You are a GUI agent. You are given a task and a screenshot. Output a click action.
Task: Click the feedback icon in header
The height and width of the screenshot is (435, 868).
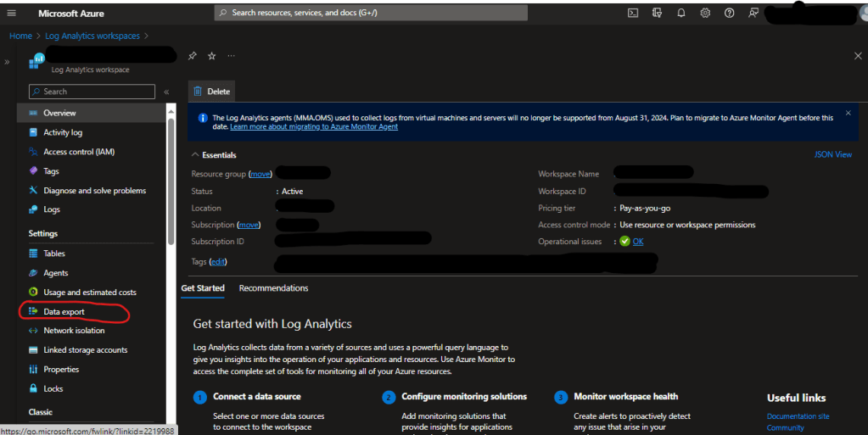click(x=753, y=13)
